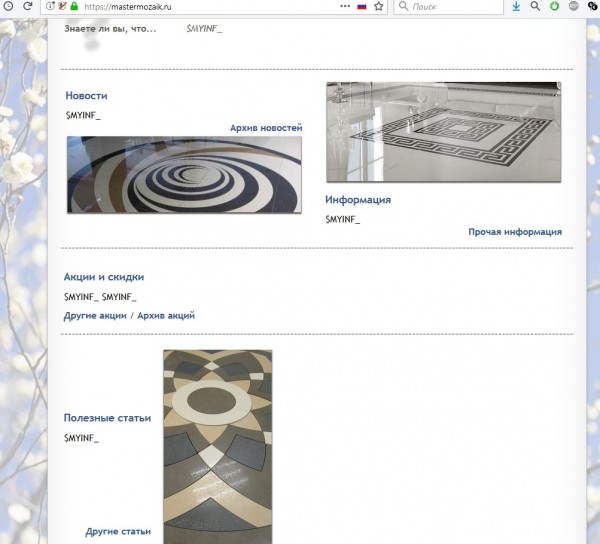Open Акции и скидки heading
The height and width of the screenshot is (544, 600).
pos(104,277)
